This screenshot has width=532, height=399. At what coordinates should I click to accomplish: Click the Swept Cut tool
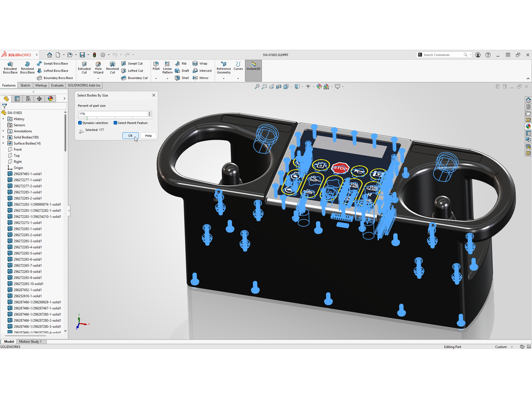[132, 63]
